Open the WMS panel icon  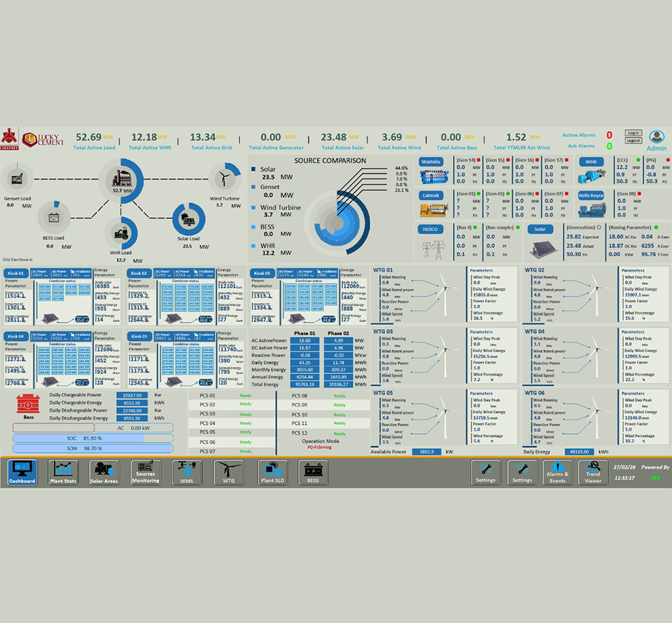(186, 472)
